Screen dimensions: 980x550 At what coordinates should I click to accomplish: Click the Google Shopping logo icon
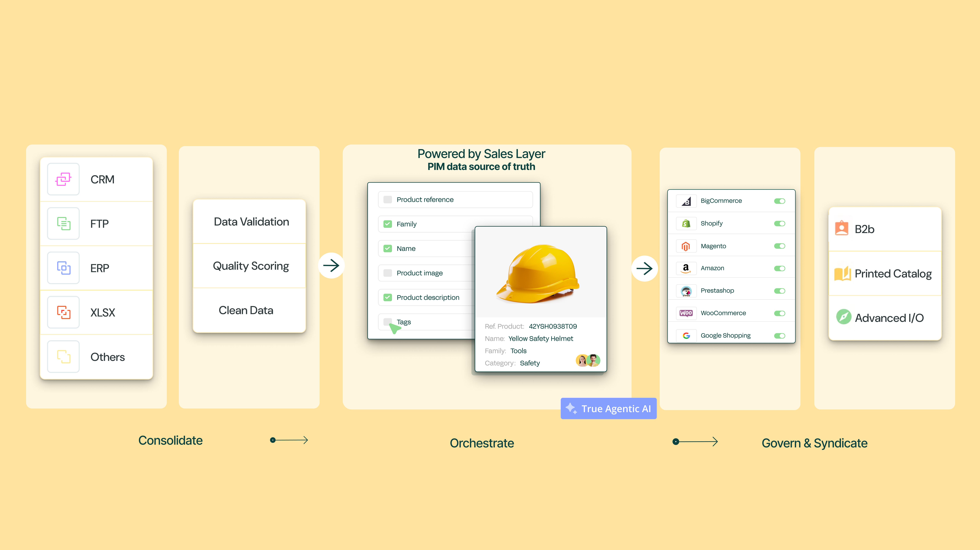pyautogui.click(x=686, y=335)
